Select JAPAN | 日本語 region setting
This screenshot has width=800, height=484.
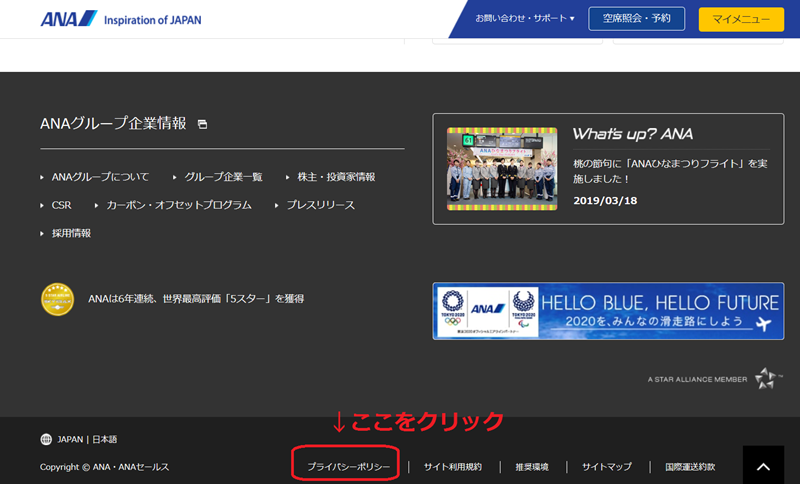[x=87, y=440]
